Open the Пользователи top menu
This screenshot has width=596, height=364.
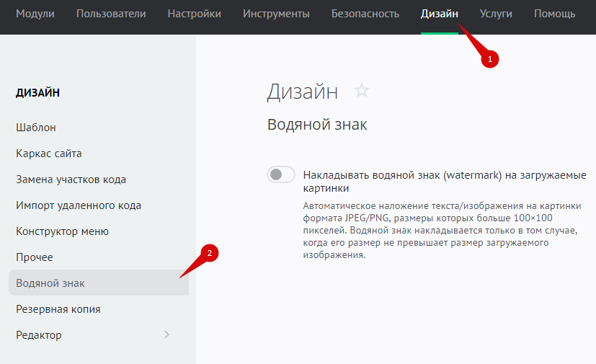[111, 14]
